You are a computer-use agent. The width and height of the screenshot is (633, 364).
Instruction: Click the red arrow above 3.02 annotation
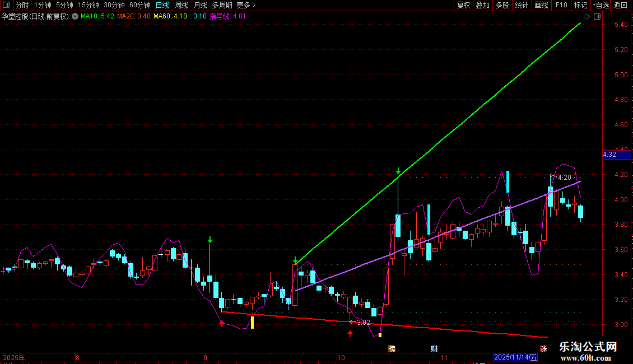(350, 334)
